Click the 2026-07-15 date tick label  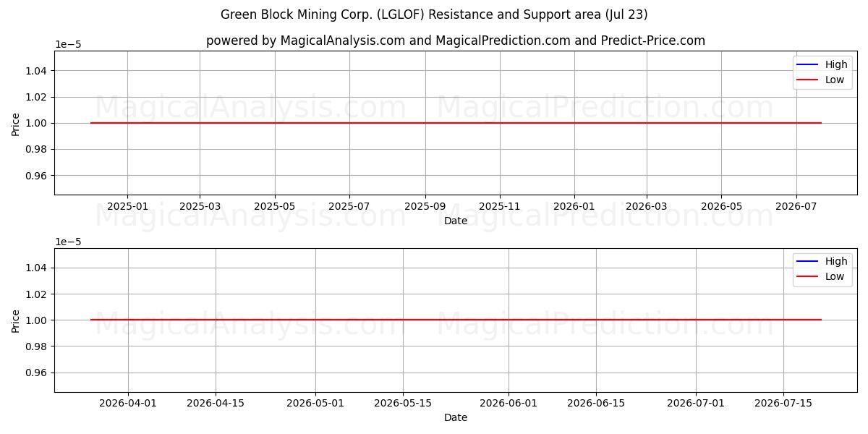[x=783, y=404]
